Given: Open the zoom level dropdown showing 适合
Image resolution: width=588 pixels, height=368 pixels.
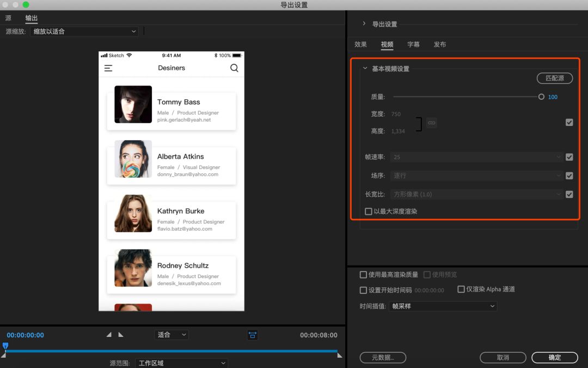Looking at the screenshot, I should click(x=171, y=334).
